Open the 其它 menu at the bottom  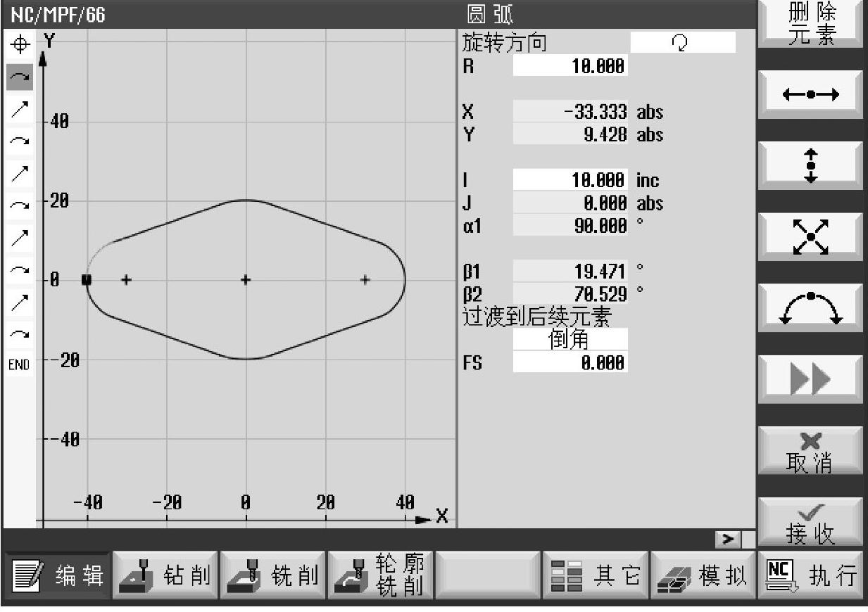pos(596,576)
